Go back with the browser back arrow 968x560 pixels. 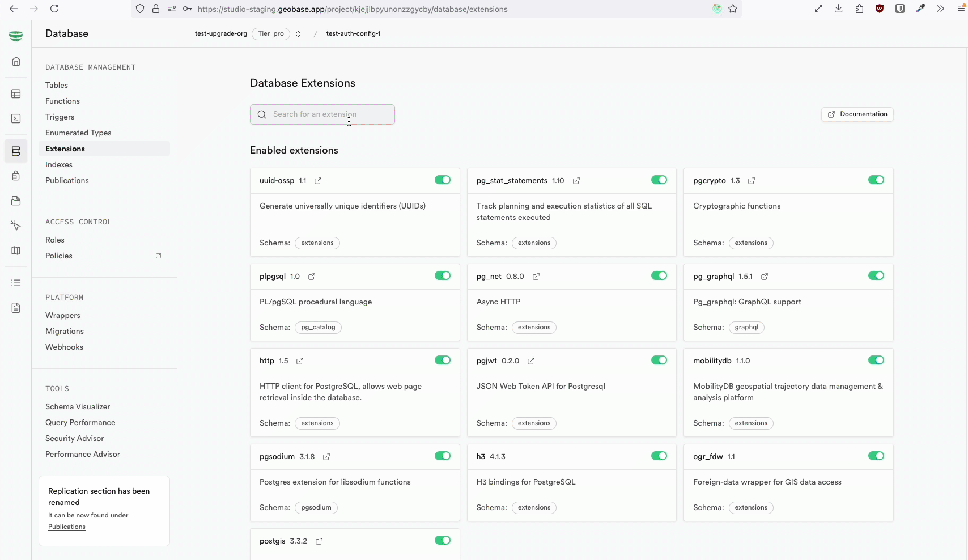[14, 9]
